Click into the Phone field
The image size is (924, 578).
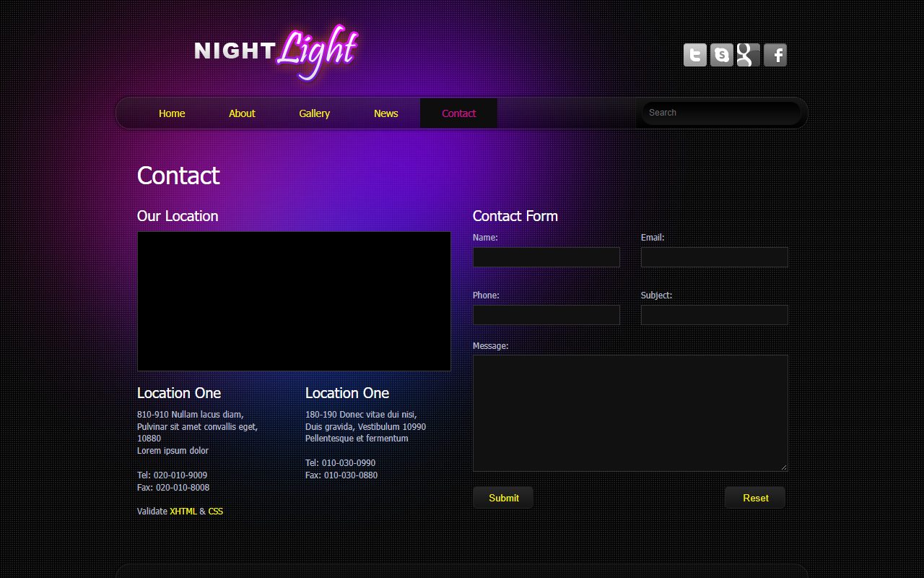(x=546, y=315)
